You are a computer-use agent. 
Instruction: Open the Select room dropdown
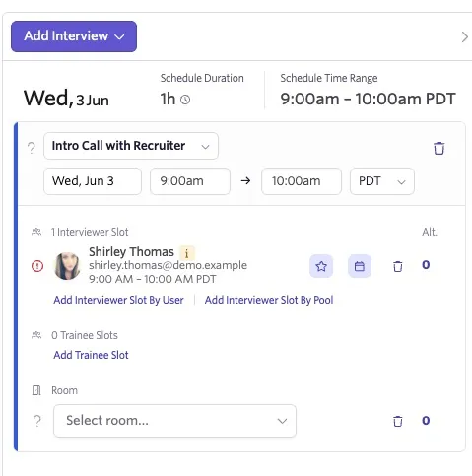coord(174,421)
